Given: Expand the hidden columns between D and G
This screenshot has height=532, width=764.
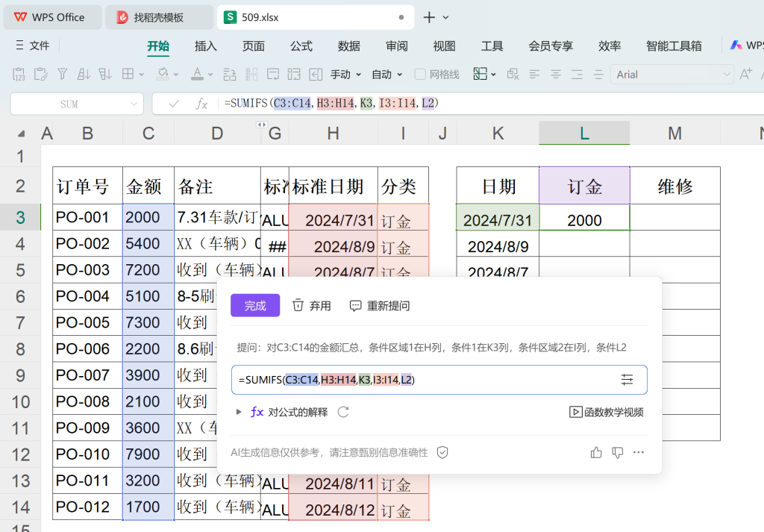Looking at the screenshot, I should 262,125.
